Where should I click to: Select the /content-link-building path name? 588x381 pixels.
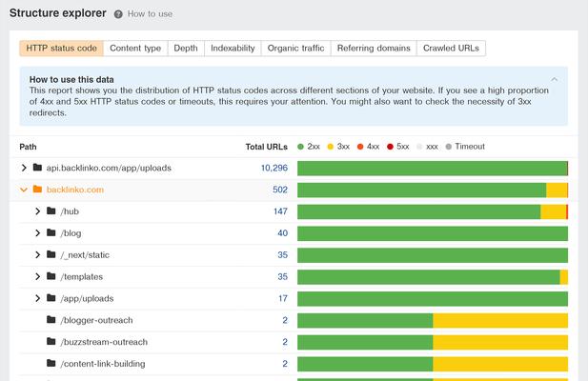point(103,364)
